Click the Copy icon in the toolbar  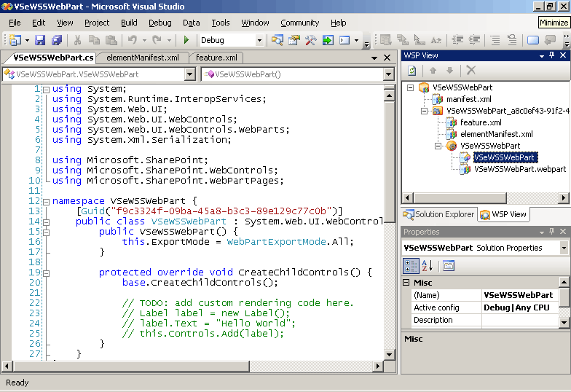point(95,40)
